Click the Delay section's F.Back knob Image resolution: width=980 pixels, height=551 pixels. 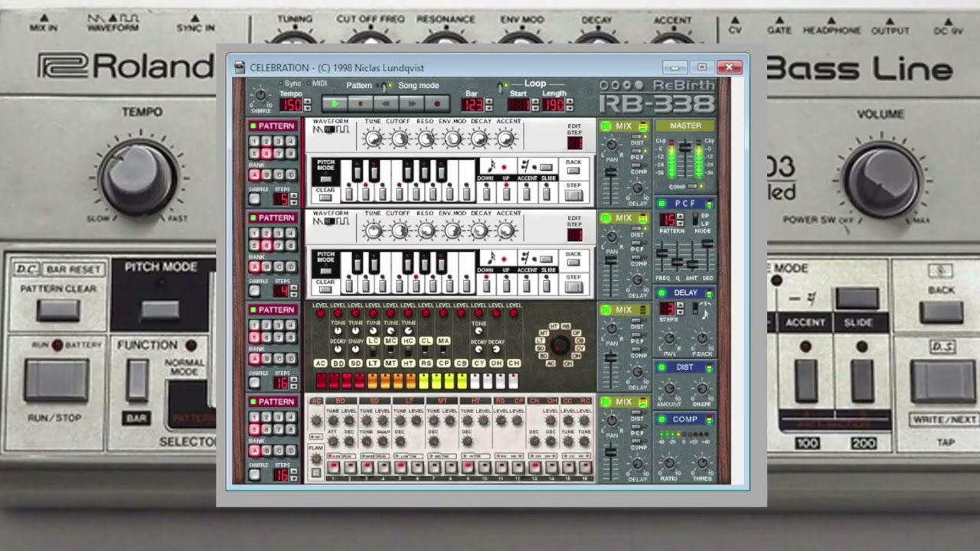coord(702,338)
